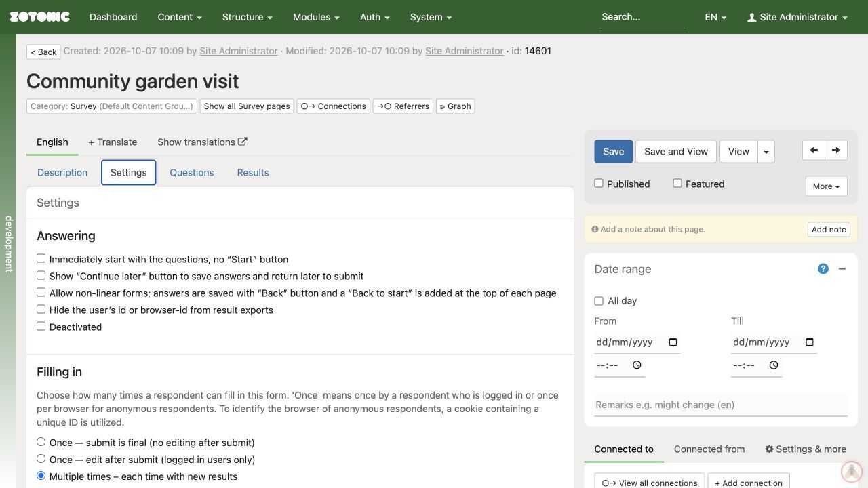Open Show translations external link
Screen dimensions: 868x488
pyautogui.click(x=202, y=142)
